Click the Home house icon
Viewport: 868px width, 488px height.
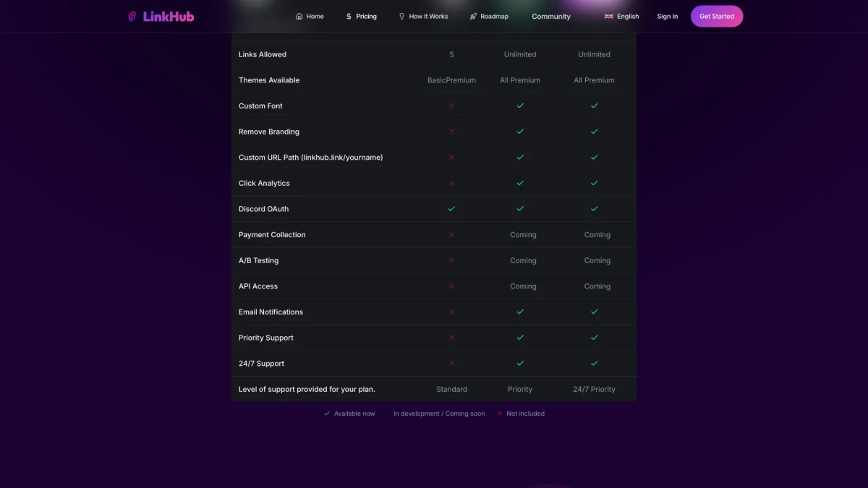coord(299,17)
